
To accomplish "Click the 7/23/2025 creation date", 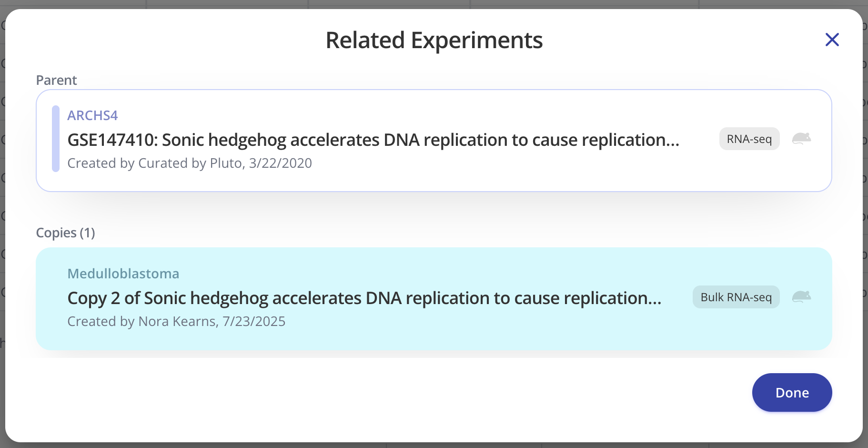I will point(254,321).
